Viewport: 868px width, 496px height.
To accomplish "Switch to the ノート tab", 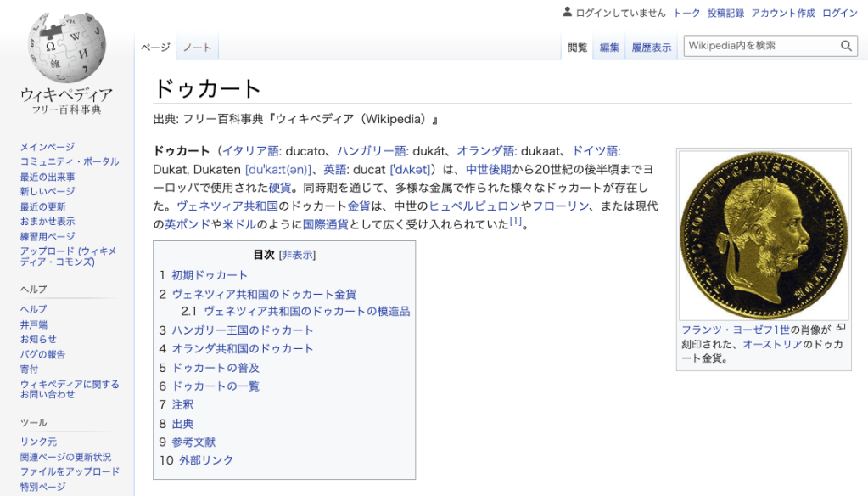I will tap(197, 48).
